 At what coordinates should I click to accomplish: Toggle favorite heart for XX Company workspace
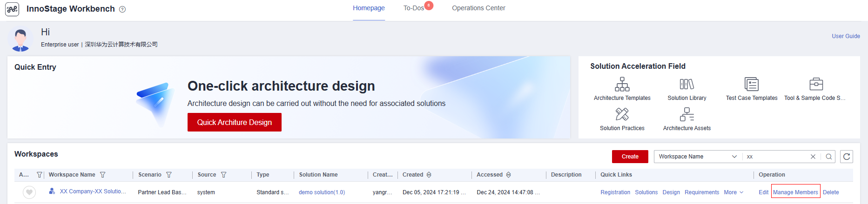[29, 192]
